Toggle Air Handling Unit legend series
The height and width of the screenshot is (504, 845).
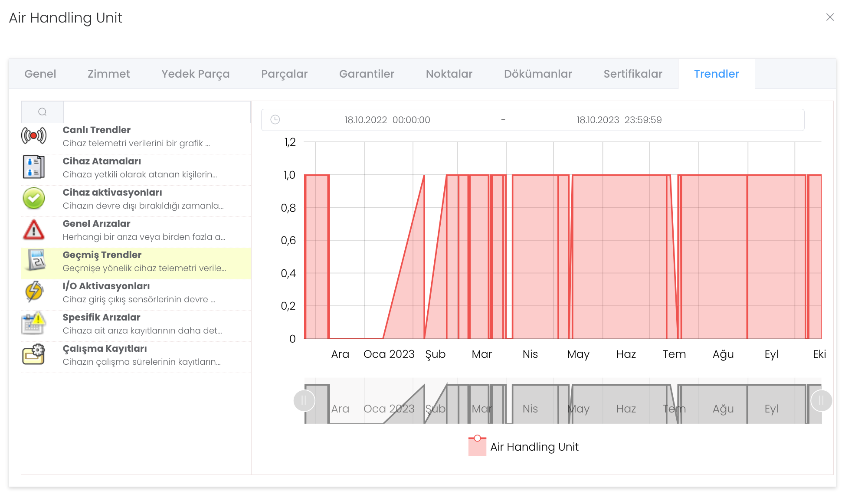[523, 447]
